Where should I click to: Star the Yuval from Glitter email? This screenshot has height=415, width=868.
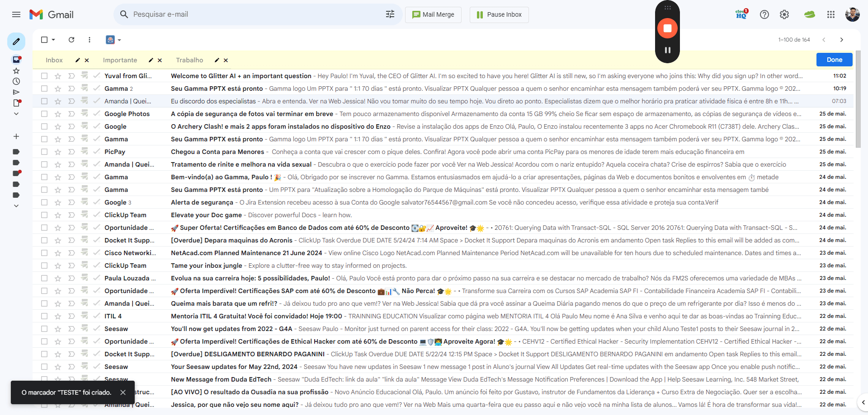(x=58, y=76)
